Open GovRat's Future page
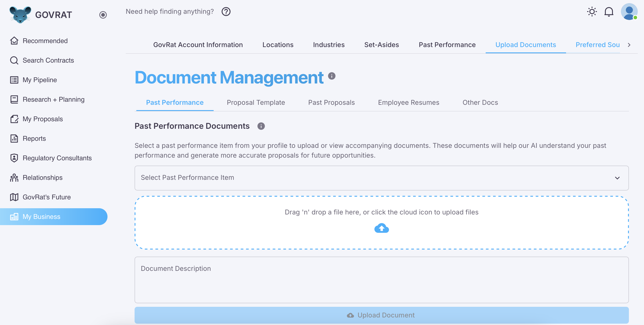The width and height of the screenshot is (644, 325). 54,197
